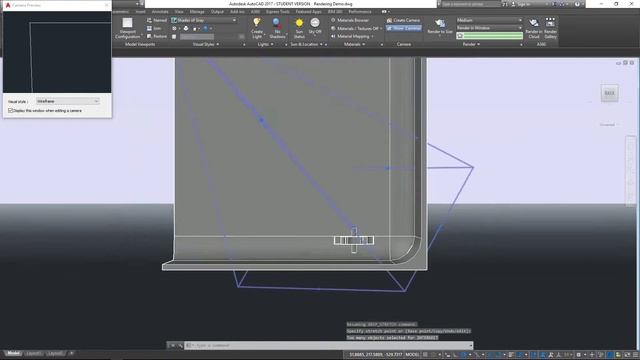Toggle the grid display in status bar
Image resolution: width=640 pixels, height=360 pixels.
[425, 355]
